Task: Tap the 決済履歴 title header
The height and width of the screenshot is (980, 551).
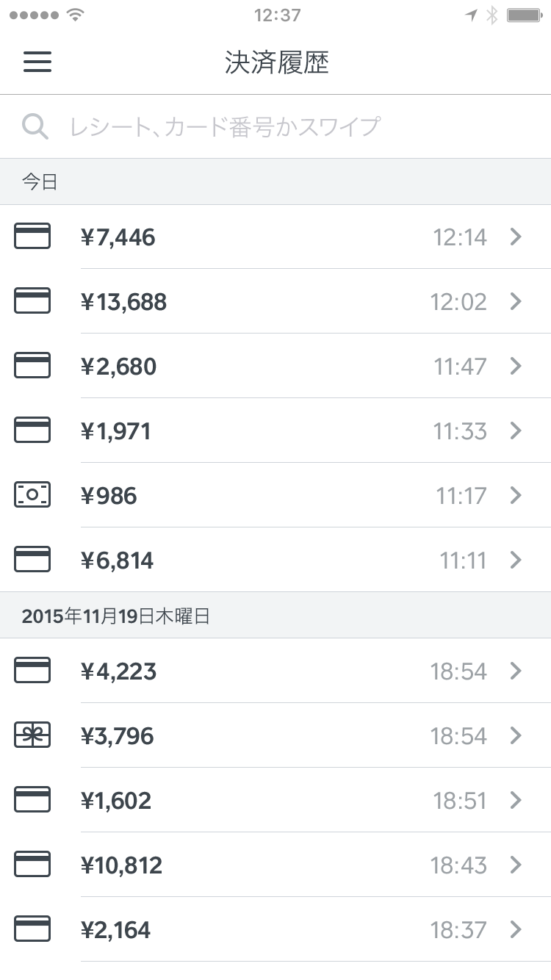Action: tap(276, 62)
